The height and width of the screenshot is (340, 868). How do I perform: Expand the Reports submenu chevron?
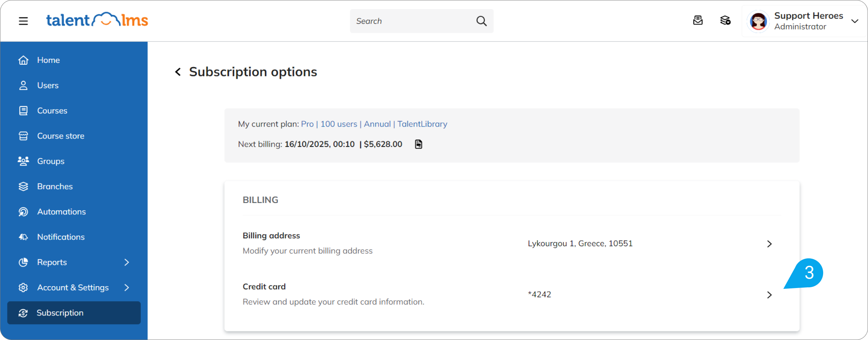(x=127, y=262)
